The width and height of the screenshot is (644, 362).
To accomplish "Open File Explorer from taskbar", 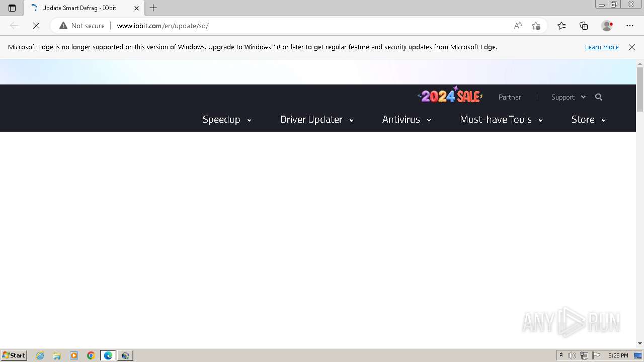I will coord(57,355).
